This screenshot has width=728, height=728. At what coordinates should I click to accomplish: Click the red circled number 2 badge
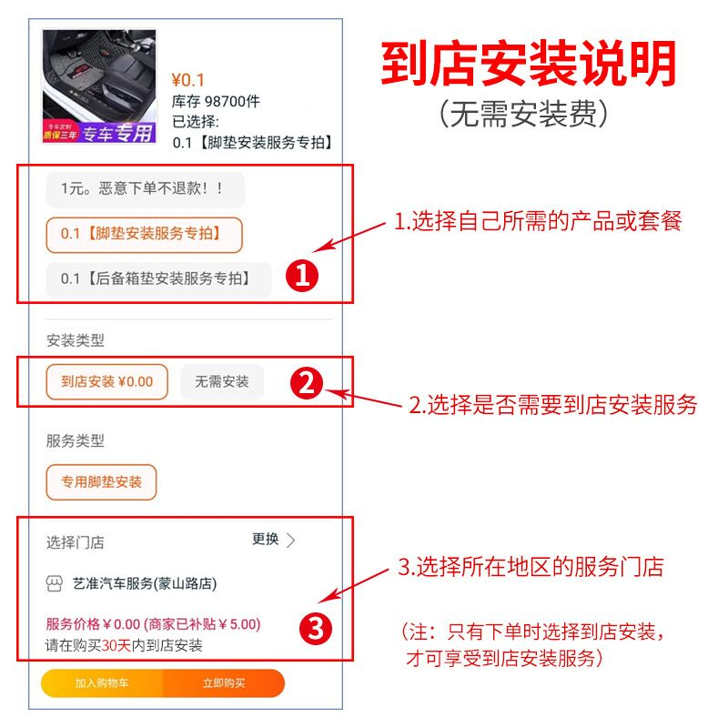[307, 383]
